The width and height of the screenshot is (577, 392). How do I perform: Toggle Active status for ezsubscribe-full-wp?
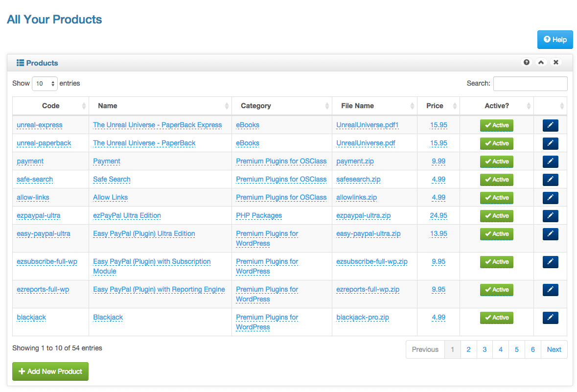496,262
